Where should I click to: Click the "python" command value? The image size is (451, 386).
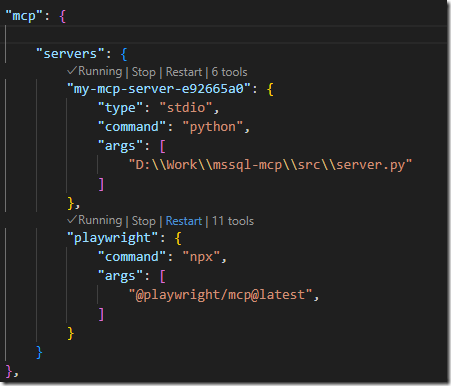coord(212,127)
